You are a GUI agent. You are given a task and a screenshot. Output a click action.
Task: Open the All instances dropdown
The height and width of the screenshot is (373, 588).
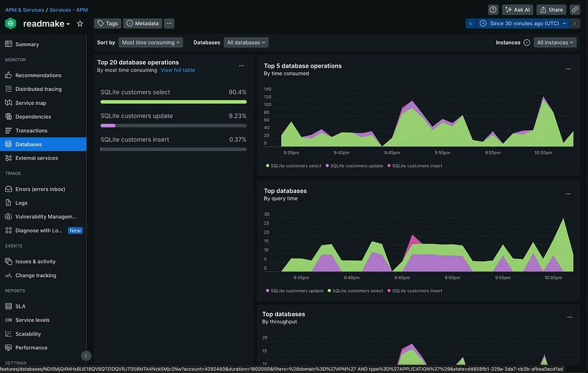click(x=555, y=42)
